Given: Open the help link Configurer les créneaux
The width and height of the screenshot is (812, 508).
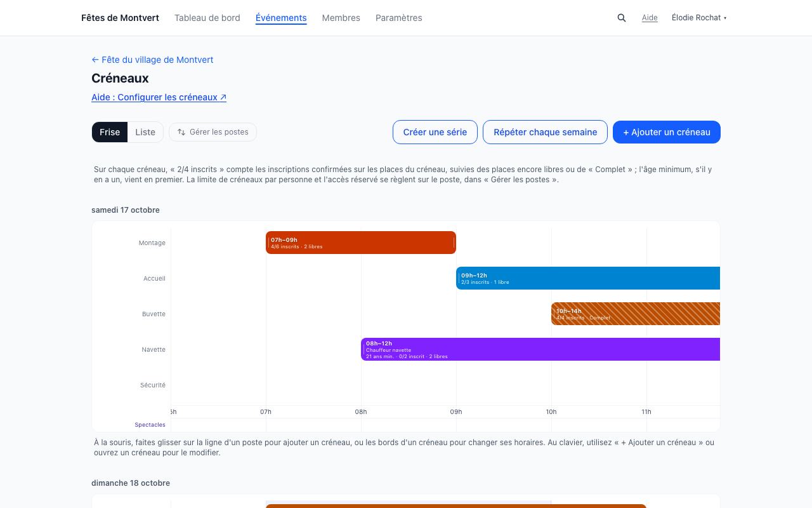Looking at the screenshot, I should [x=159, y=97].
